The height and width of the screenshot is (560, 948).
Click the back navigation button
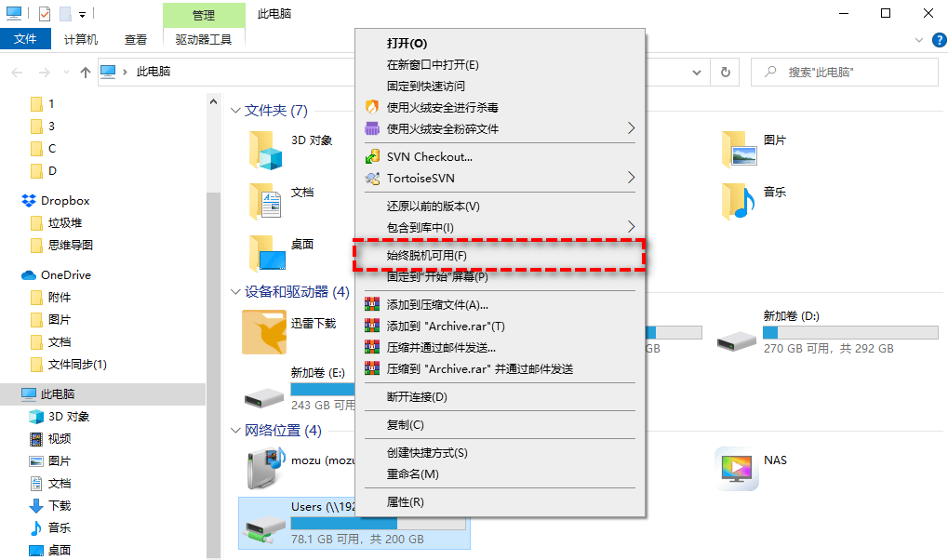[x=17, y=72]
